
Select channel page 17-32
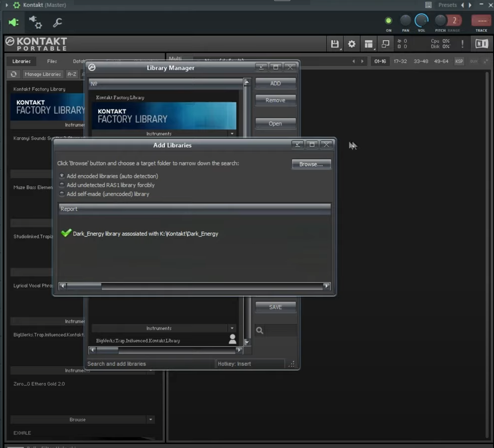tap(400, 62)
